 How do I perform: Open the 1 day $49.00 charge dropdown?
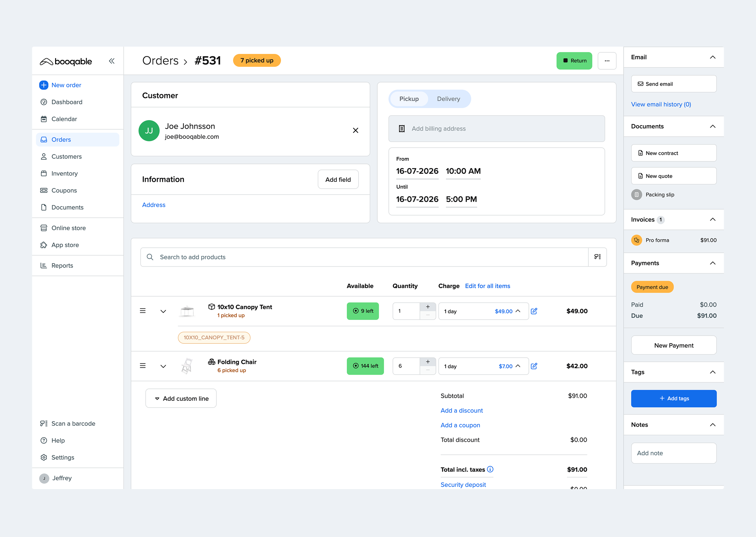(484, 311)
